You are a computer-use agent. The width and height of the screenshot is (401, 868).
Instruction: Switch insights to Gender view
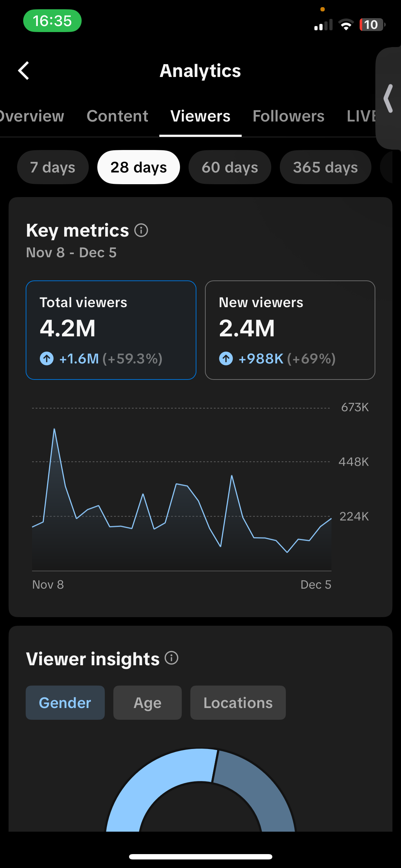[65, 703]
